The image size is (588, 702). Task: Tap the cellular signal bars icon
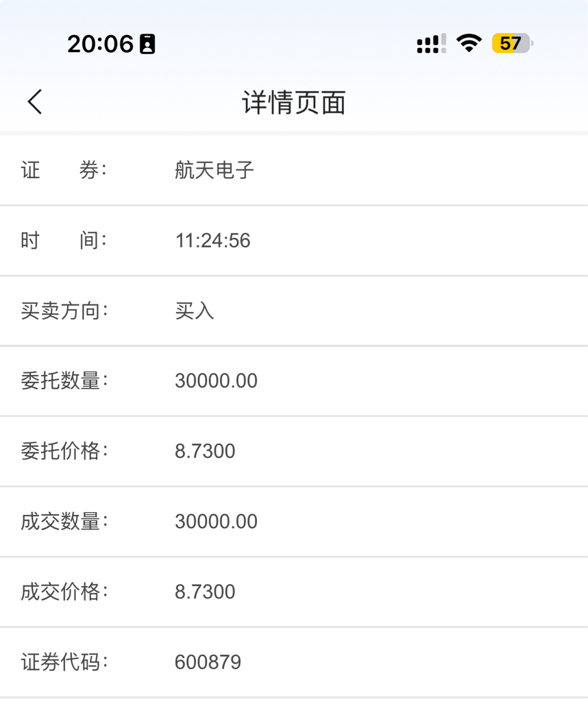431,43
